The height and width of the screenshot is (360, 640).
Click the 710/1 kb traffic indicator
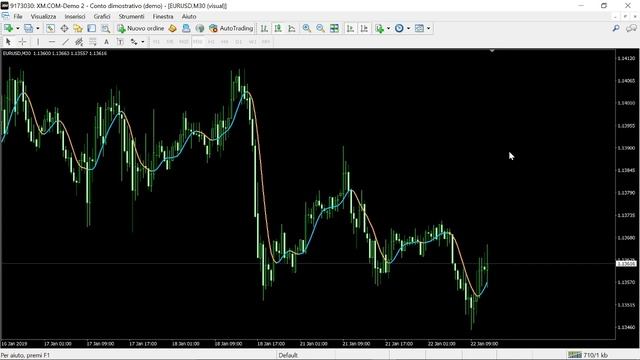point(596,355)
